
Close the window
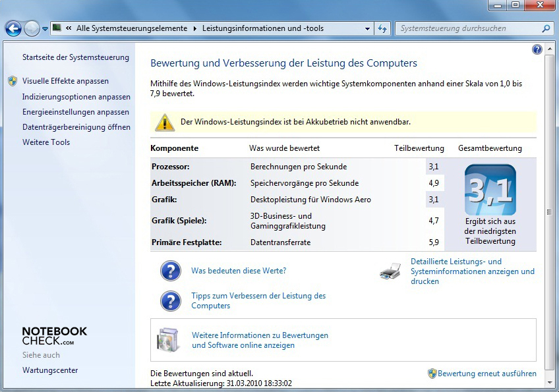(540, 5)
